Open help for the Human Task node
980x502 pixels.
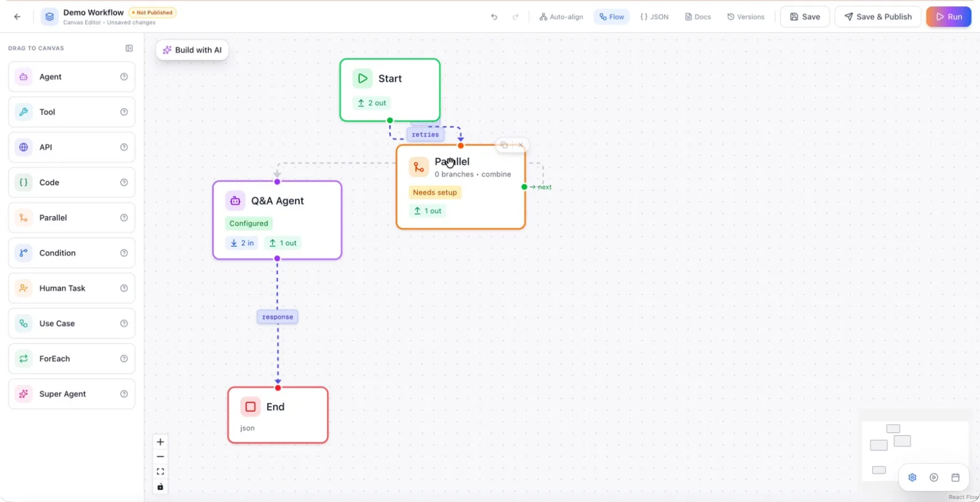[124, 288]
